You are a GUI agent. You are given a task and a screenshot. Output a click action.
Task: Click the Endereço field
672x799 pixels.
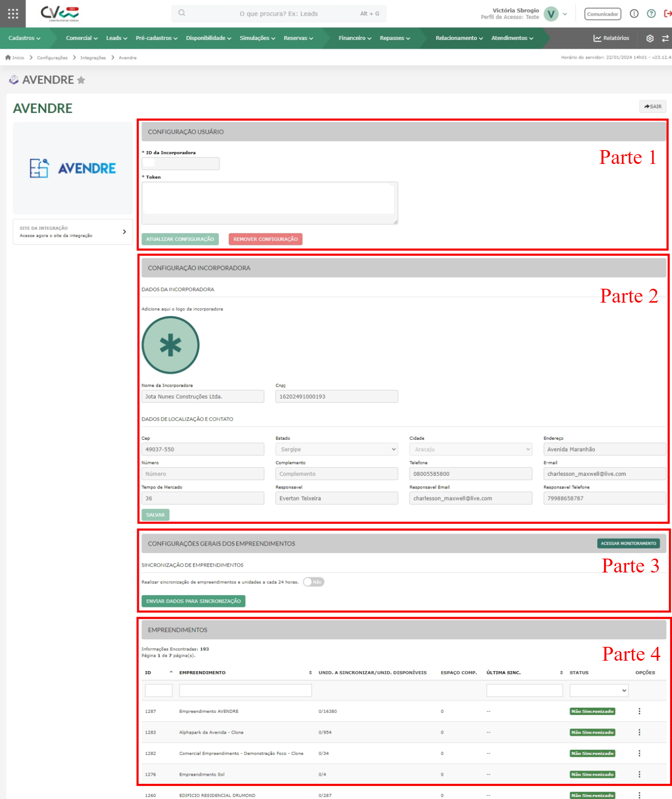pyautogui.click(x=604, y=449)
